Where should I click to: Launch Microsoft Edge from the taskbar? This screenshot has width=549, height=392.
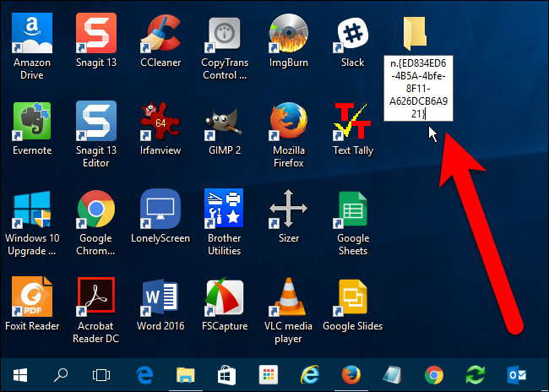click(144, 374)
